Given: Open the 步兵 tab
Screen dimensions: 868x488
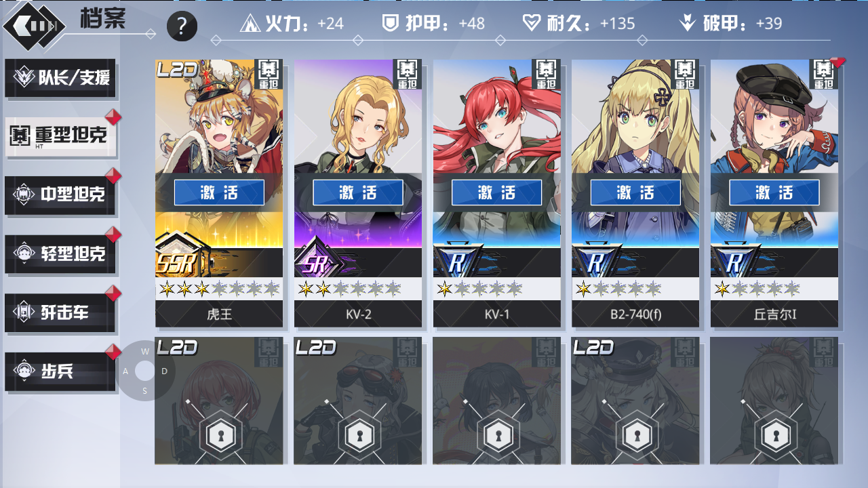Looking at the screenshot, I should pyautogui.click(x=61, y=371).
